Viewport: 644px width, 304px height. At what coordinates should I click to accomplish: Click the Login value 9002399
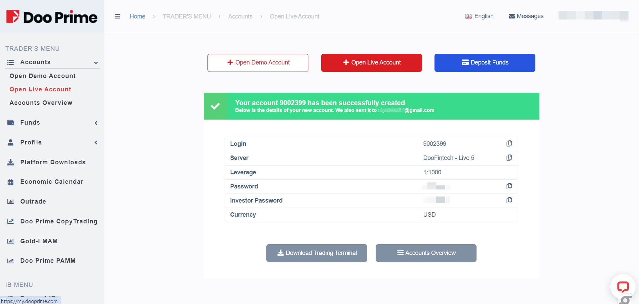[434, 144]
